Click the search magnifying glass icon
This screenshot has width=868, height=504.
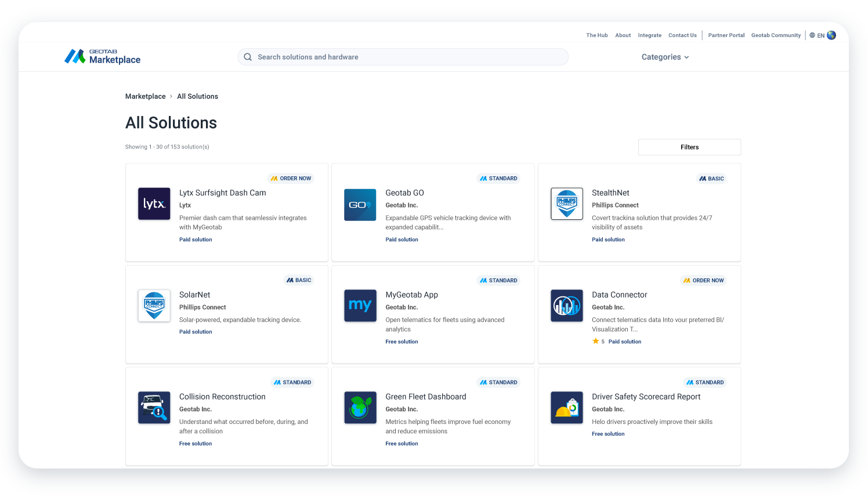click(248, 57)
